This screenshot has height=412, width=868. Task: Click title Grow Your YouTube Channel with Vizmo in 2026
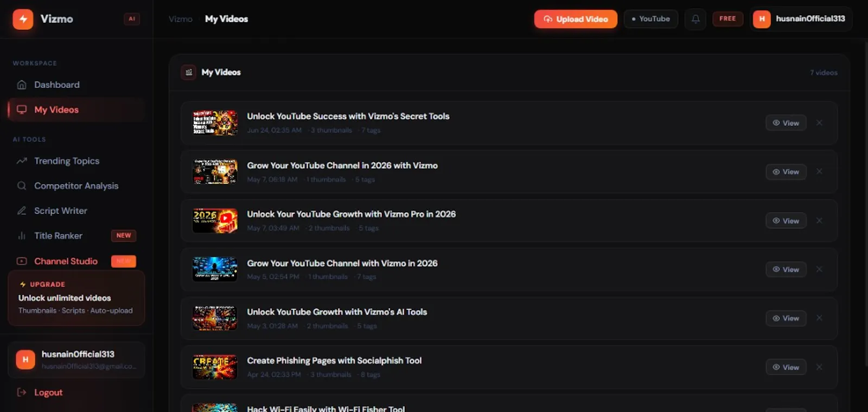342,263
